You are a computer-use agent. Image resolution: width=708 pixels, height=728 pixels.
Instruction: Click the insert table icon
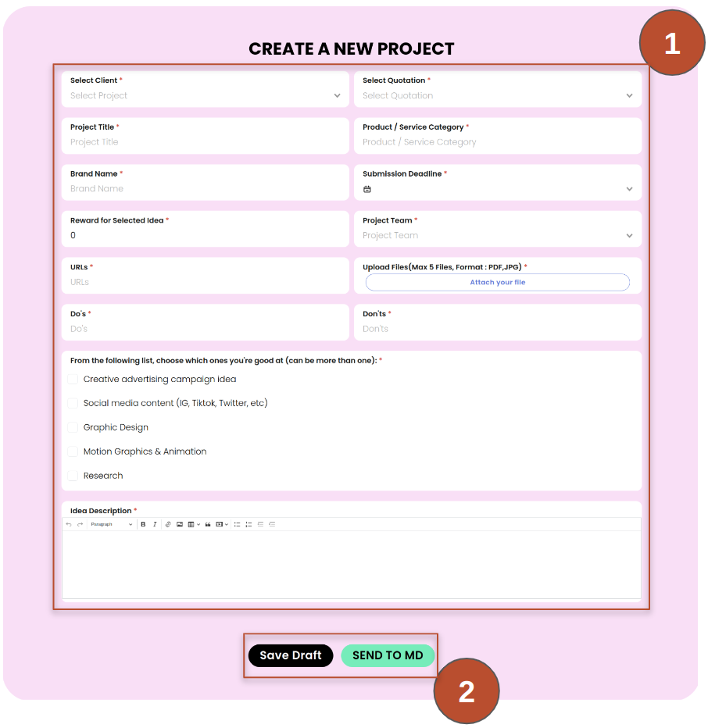pyautogui.click(x=191, y=524)
